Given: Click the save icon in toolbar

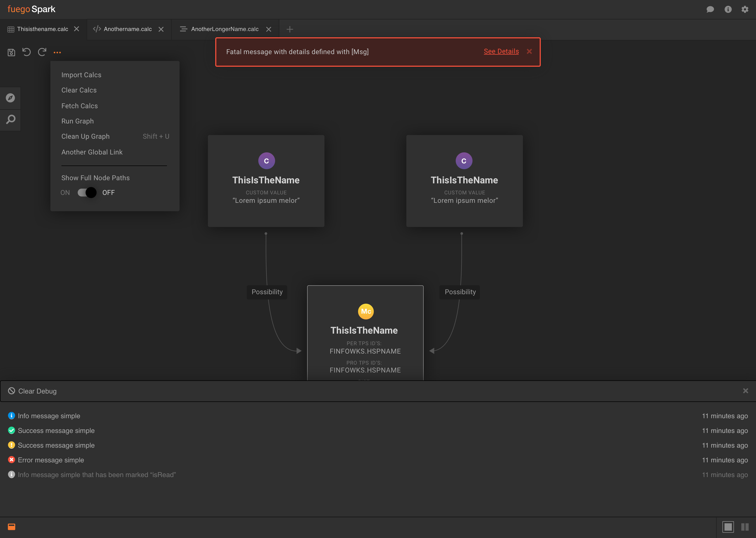Looking at the screenshot, I should (11, 52).
